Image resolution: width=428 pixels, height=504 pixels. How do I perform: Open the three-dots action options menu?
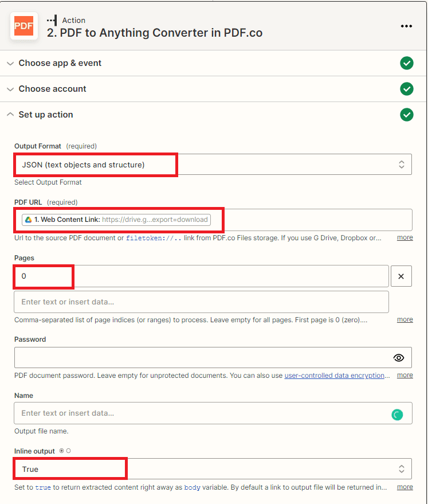point(406,26)
